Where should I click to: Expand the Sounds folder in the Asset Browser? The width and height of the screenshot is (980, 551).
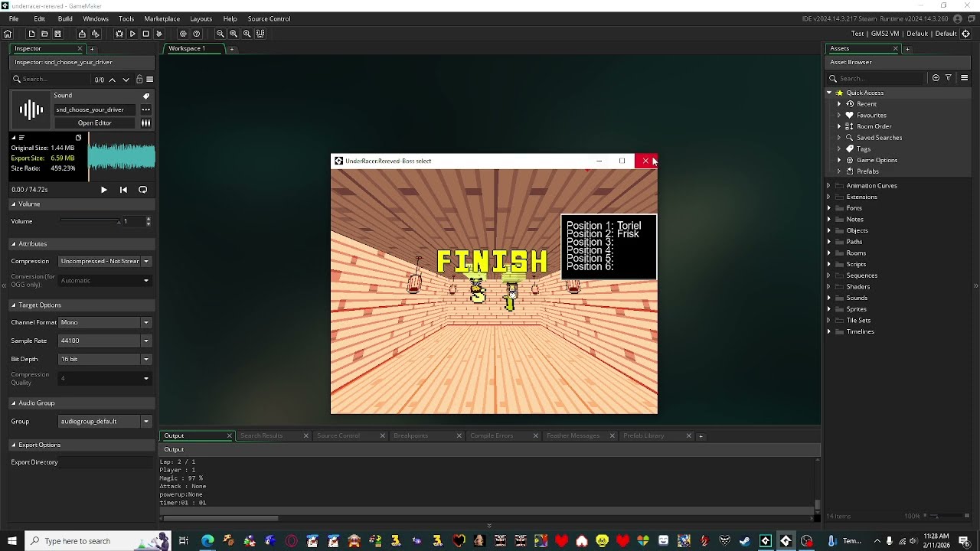pyautogui.click(x=828, y=298)
